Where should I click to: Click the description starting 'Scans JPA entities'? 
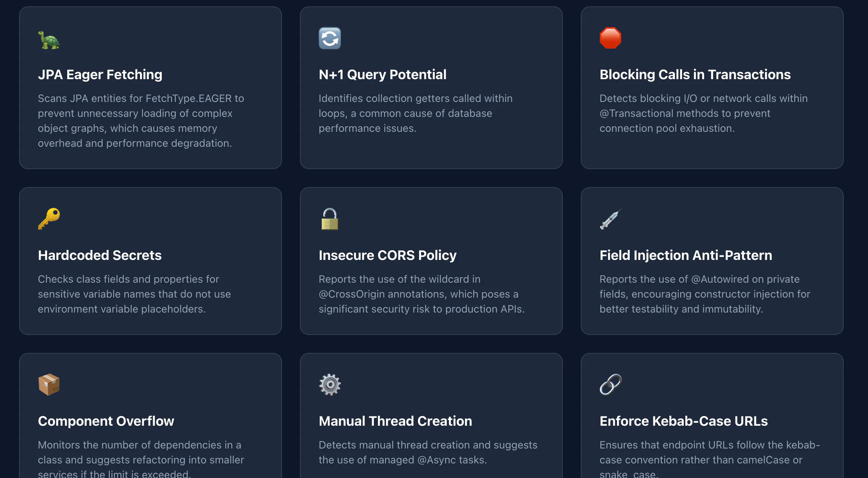point(141,121)
